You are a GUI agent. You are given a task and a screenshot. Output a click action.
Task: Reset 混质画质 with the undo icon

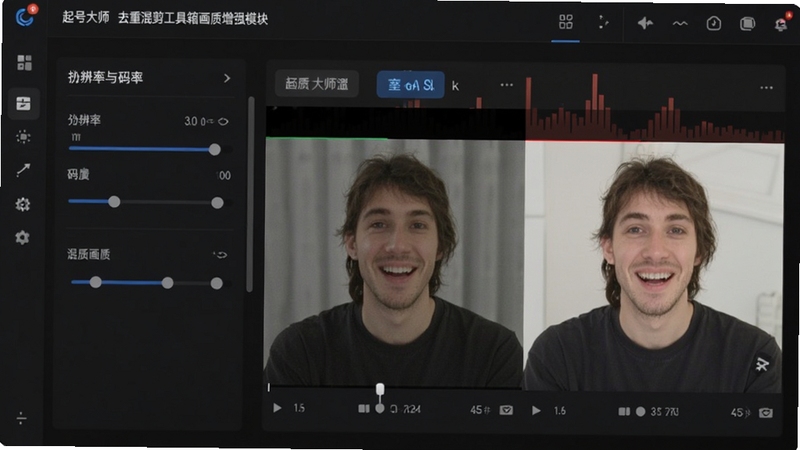tap(220, 255)
